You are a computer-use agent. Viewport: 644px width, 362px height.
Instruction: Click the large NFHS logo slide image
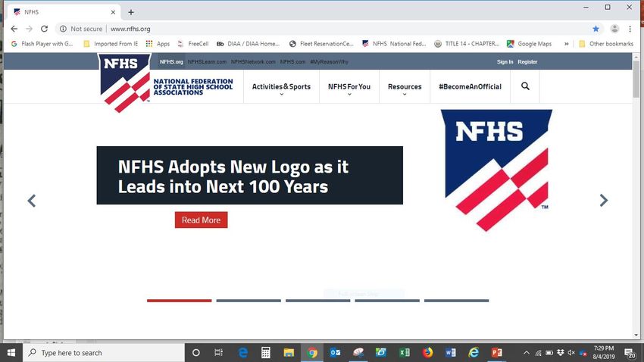point(496,170)
